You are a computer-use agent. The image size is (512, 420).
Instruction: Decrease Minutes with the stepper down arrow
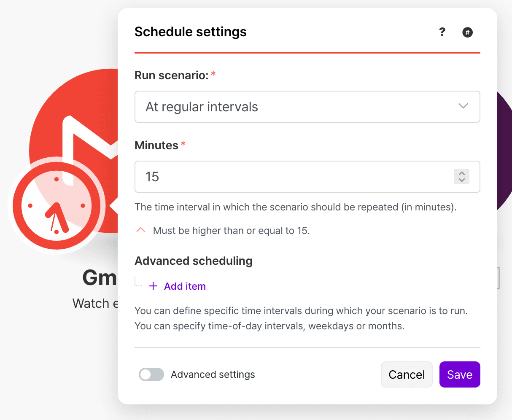coord(462,180)
